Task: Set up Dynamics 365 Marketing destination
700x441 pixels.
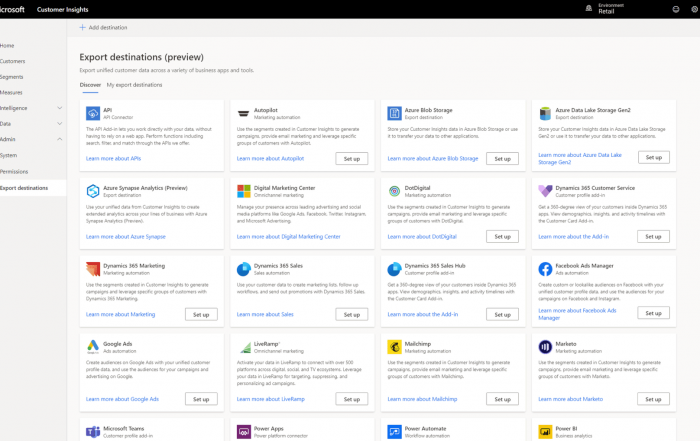Action: tap(201, 315)
